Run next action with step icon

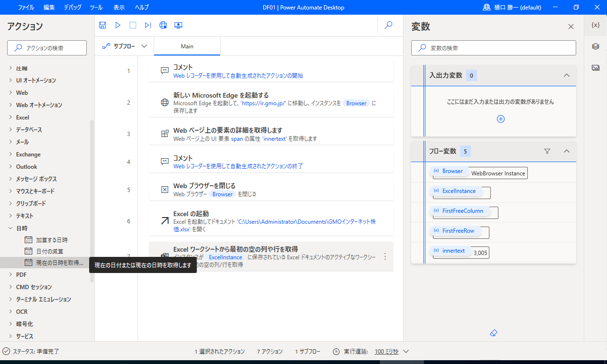148,25
